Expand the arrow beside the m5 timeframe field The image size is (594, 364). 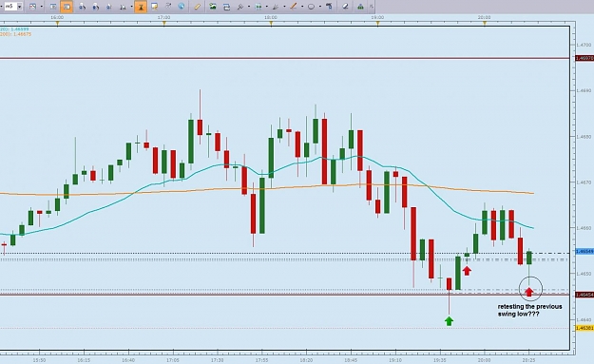19,7
